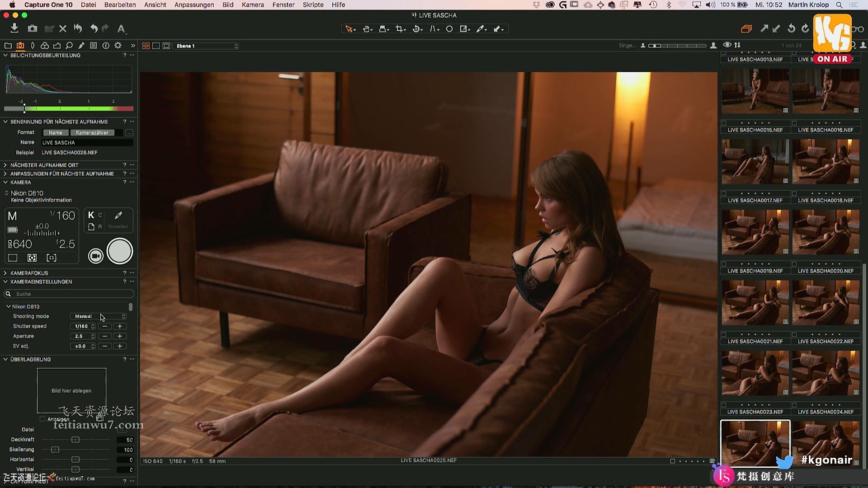Screen dimensions: 868x488
Task: Select the gradient mask tool
Action: [465, 29]
